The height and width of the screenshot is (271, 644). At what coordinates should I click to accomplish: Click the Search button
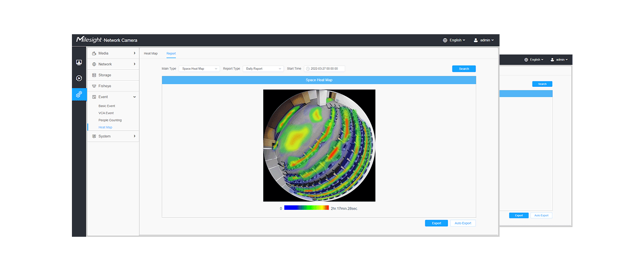463,69
